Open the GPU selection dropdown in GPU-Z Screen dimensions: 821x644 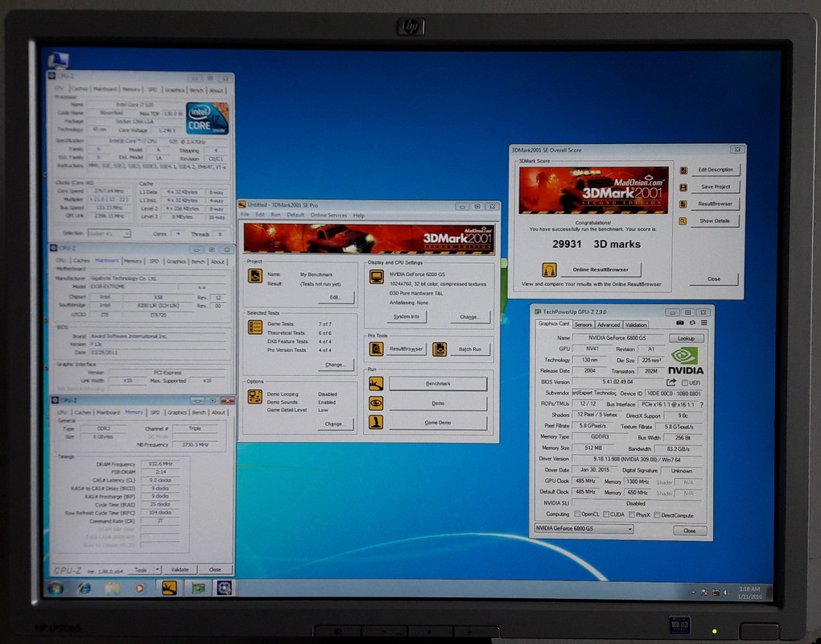(584, 529)
